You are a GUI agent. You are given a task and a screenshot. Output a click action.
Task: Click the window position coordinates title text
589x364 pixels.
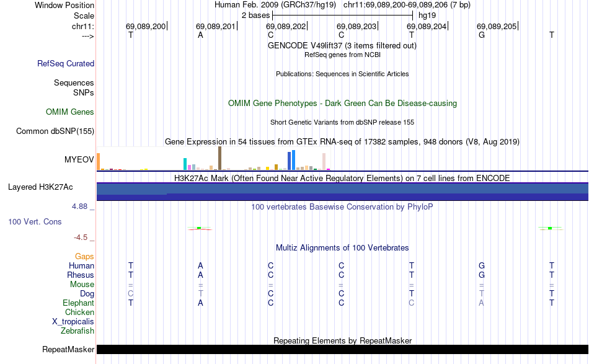[x=342, y=5]
